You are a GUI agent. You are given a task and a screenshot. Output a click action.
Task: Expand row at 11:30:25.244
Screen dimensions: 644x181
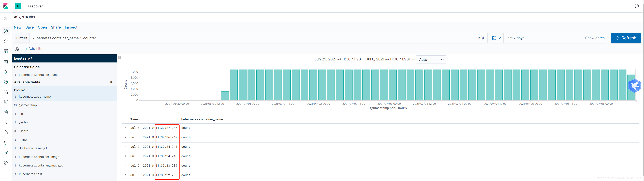point(125,147)
